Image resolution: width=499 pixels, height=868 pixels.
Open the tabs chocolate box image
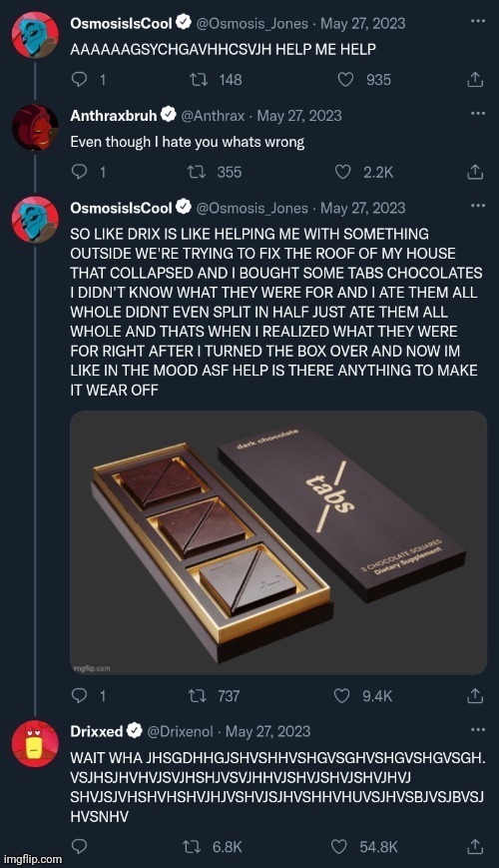point(278,542)
